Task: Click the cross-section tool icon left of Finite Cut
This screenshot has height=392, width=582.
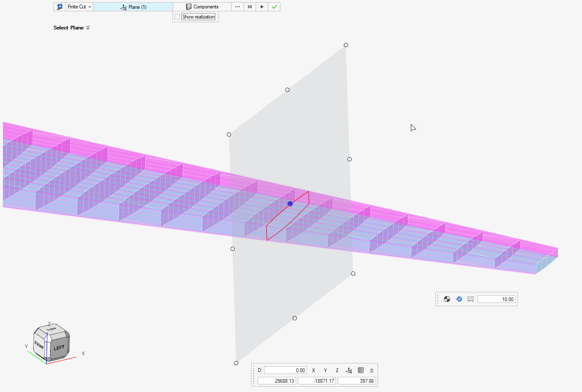Action: coord(60,7)
